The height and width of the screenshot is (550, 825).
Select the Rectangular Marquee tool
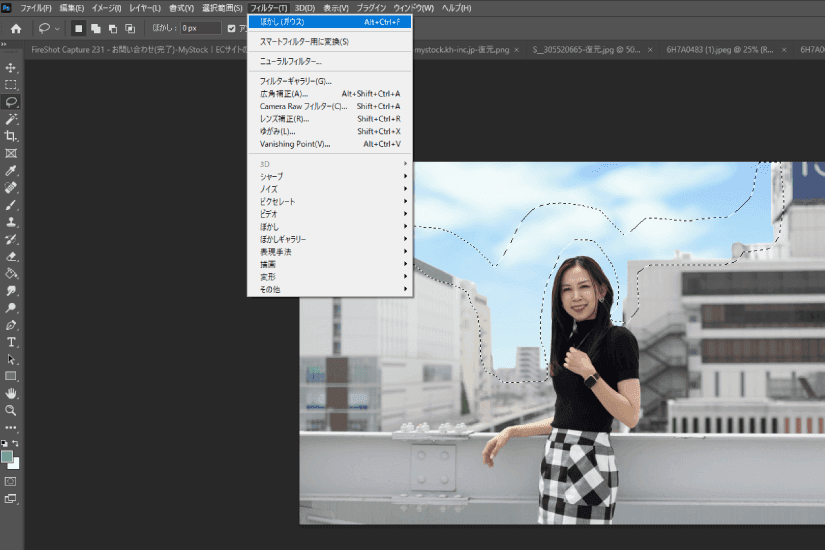point(12,85)
